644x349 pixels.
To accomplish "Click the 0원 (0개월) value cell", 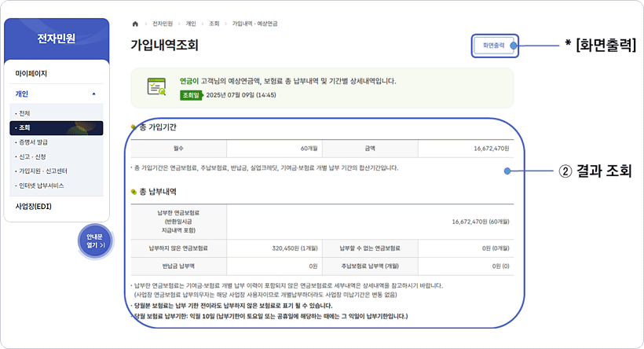I will pyautogui.click(x=466, y=248).
